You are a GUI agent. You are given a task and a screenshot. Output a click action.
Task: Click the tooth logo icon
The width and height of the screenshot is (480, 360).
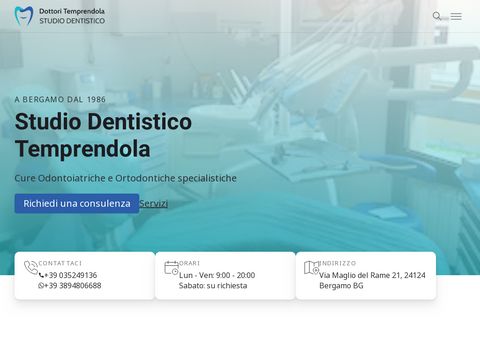(24, 16)
